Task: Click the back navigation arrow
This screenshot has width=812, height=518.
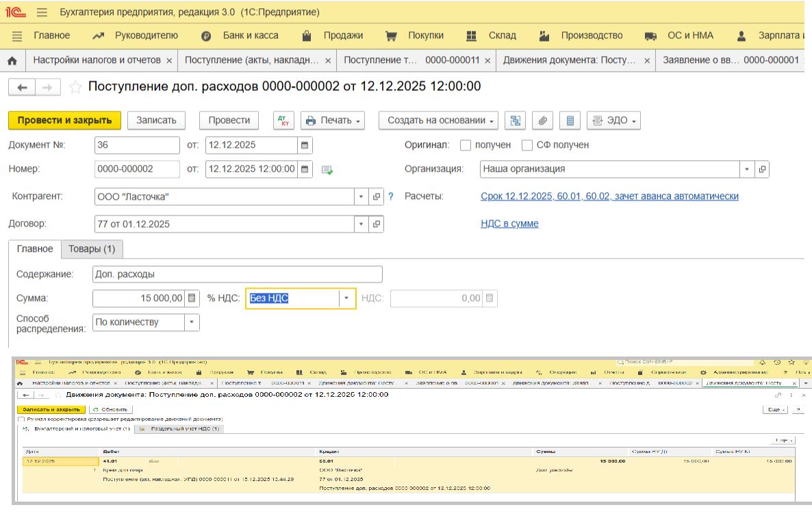Action: tap(22, 87)
